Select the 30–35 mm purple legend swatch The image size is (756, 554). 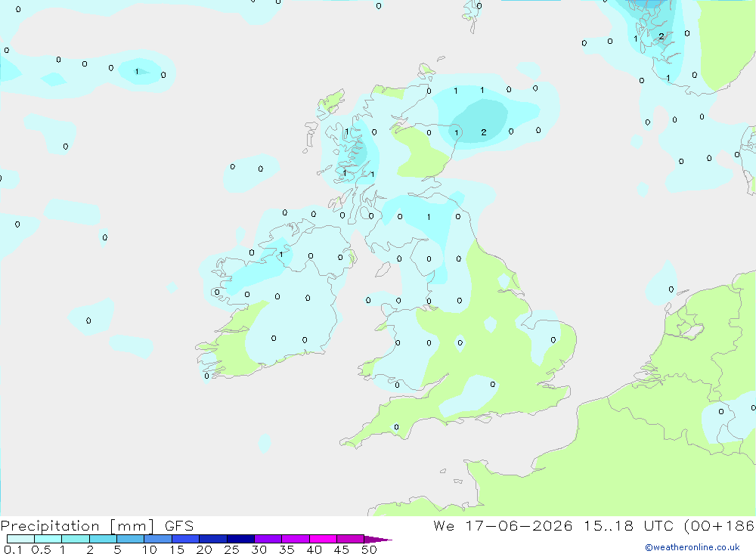click(268, 539)
